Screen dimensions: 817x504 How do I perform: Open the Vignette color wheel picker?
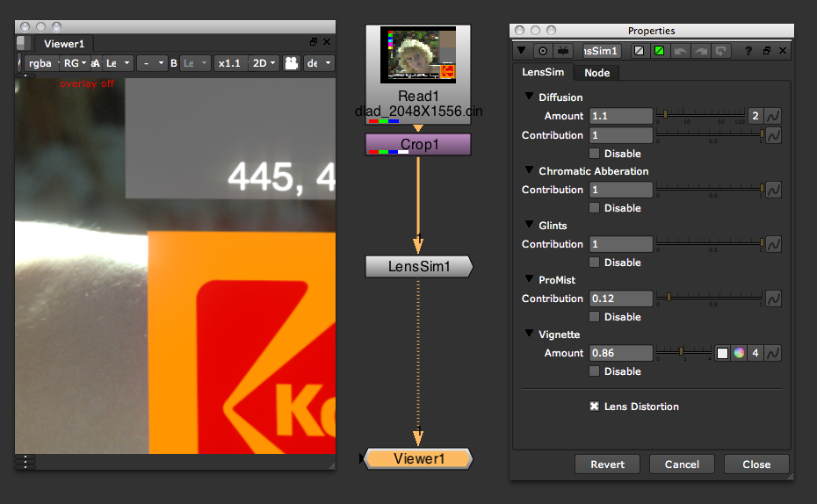739,353
